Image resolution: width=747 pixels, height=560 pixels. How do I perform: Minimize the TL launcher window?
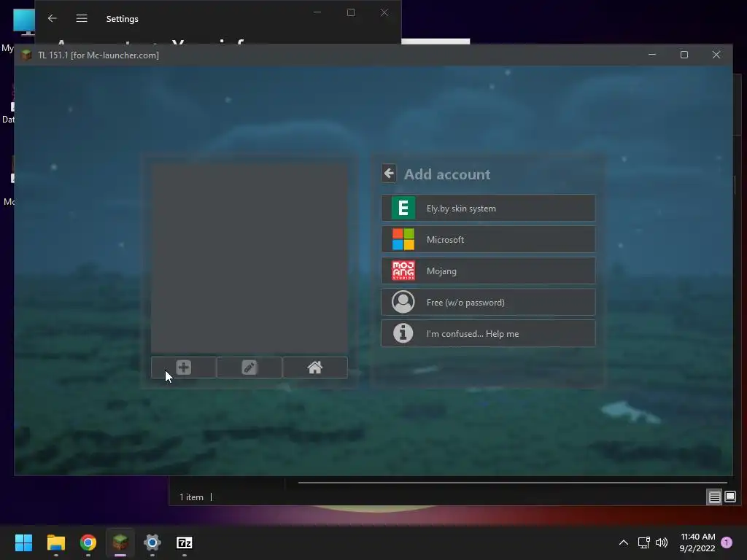[x=652, y=55]
